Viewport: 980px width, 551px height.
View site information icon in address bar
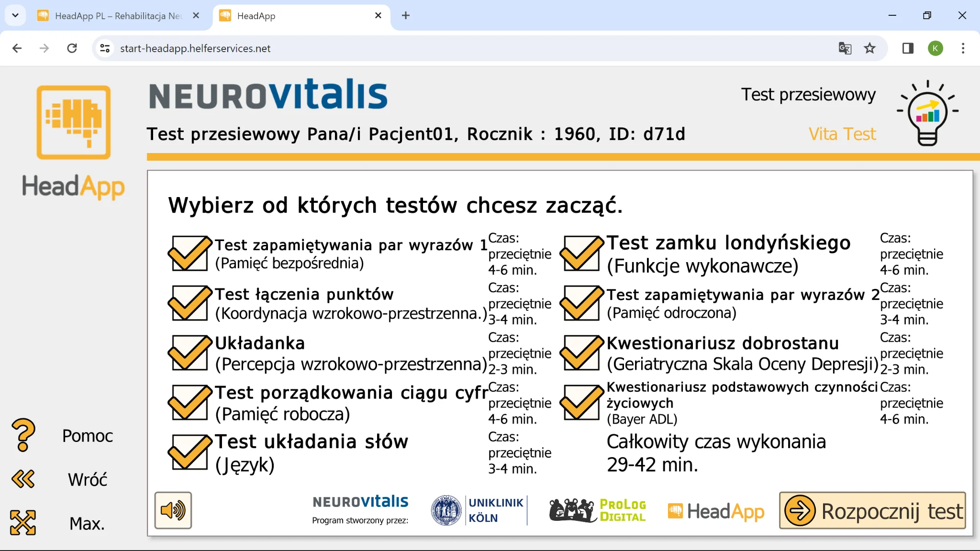click(105, 48)
